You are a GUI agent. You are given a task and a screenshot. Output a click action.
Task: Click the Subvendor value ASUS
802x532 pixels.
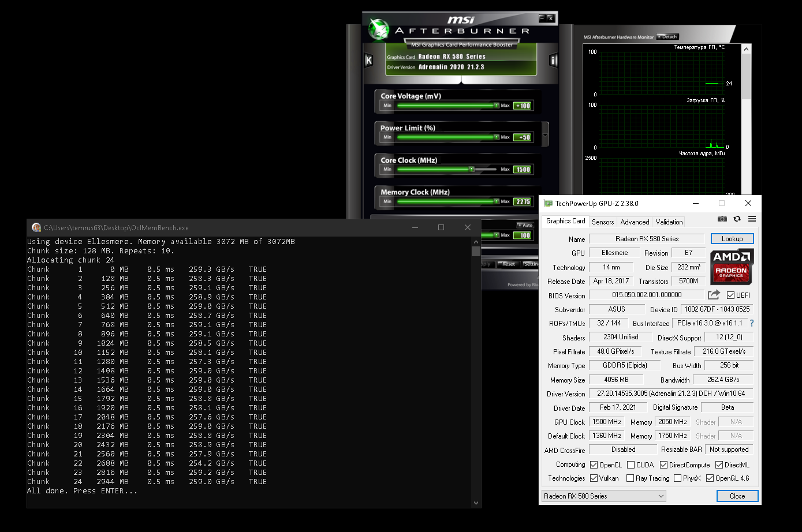pyautogui.click(x=617, y=309)
